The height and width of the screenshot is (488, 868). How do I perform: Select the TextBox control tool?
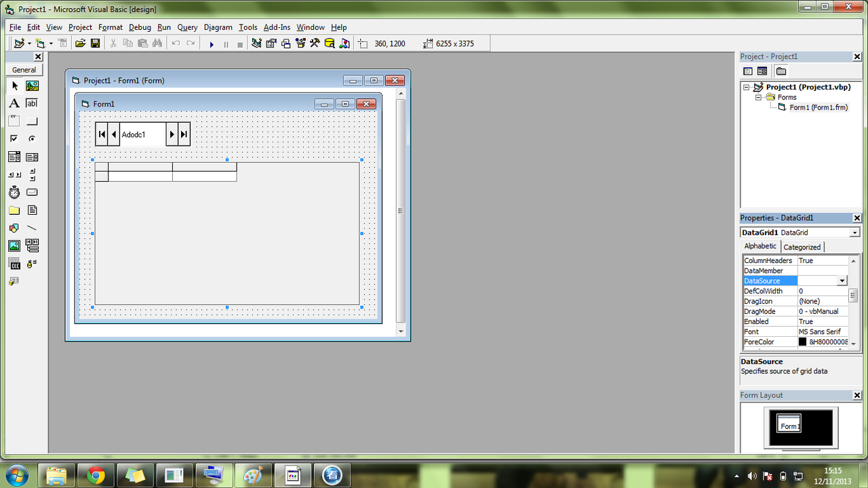[32, 104]
